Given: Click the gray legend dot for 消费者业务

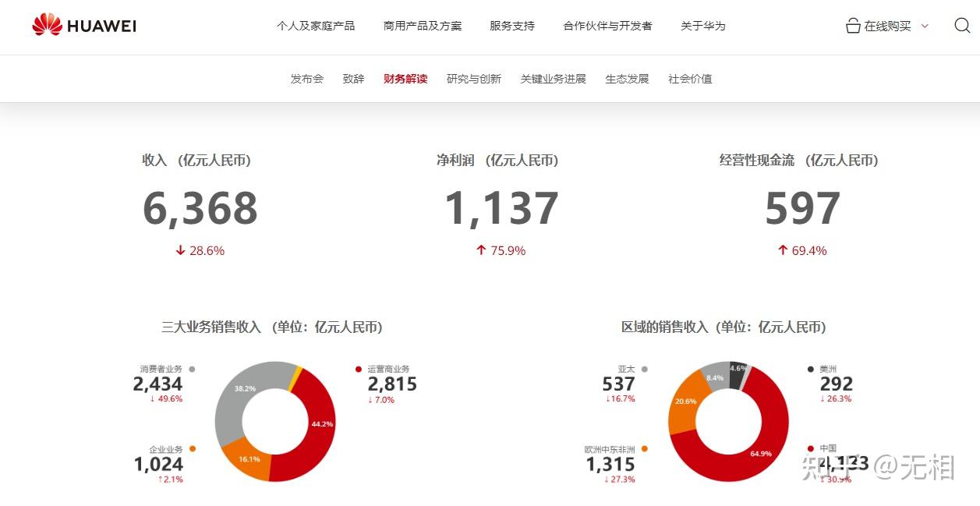Looking at the screenshot, I should point(192,369).
